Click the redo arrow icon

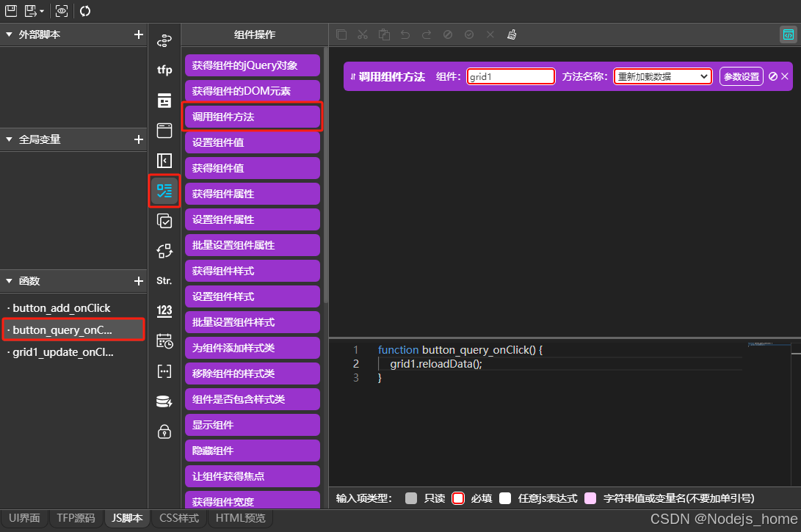427,34
